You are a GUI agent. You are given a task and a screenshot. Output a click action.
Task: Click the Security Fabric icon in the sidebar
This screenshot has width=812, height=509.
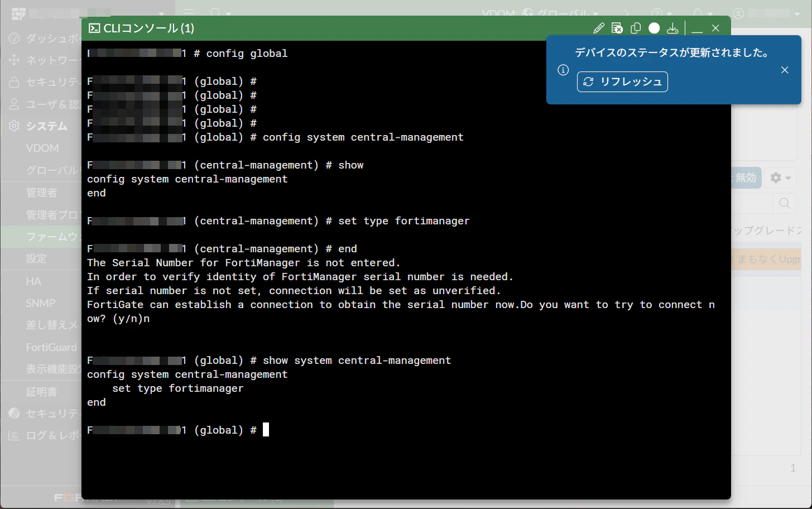click(x=14, y=414)
